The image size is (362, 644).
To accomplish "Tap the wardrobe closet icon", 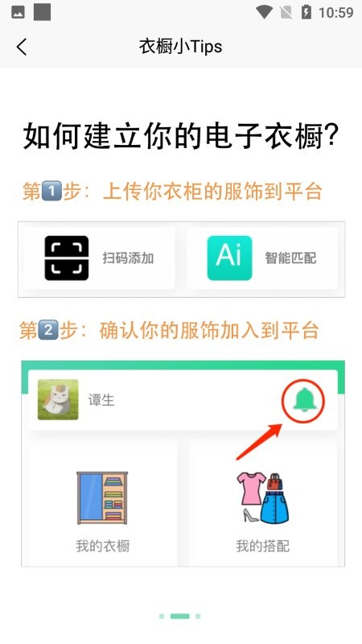I will pos(102,497).
